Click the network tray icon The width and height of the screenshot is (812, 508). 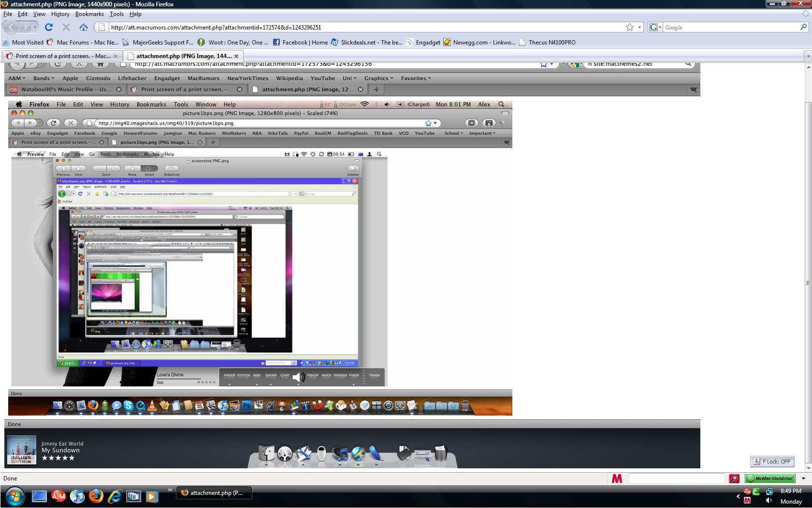click(x=768, y=492)
